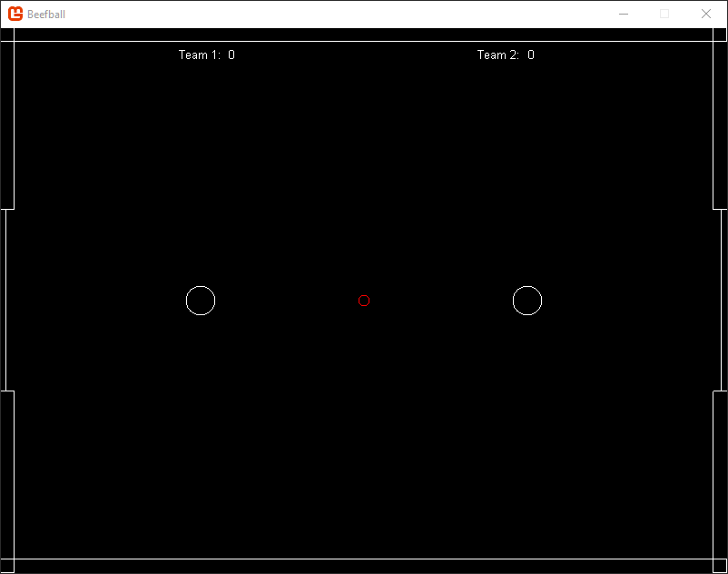Click inside the right goal opening
This screenshot has height=574, width=728.
click(719, 300)
